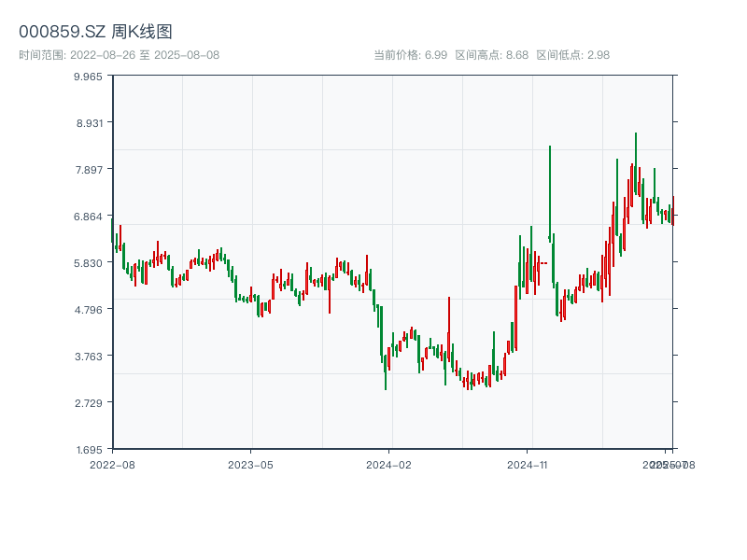Image resolution: width=747 pixels, height=560 pixels.
Task: Click x-axis label 2022-08
Action: 112,465
